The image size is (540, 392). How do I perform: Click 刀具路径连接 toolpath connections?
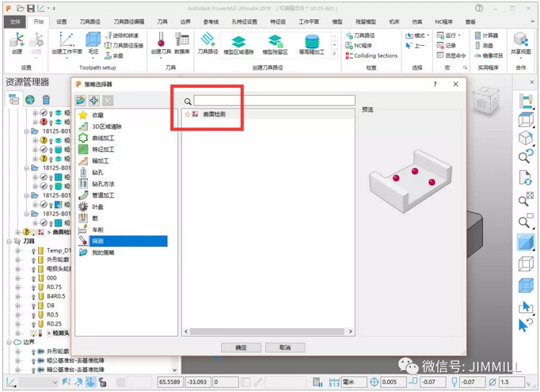click(x=124, y=45)
